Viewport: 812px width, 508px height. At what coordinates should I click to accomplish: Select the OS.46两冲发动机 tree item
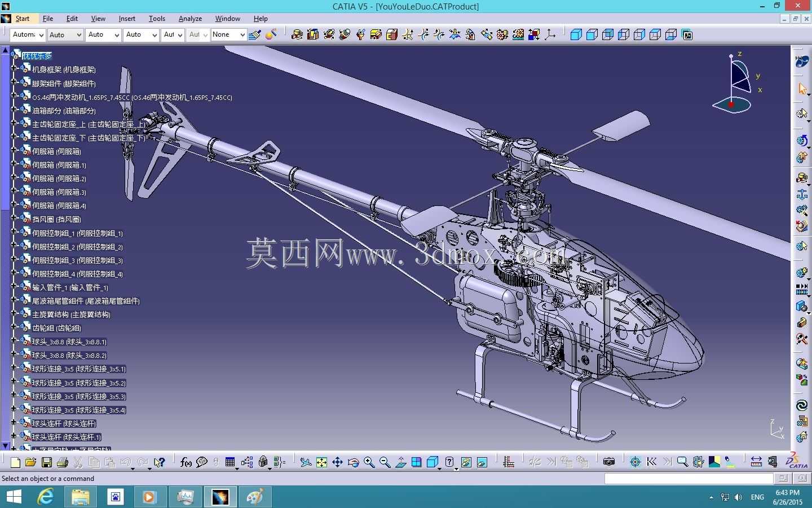point(132,97)
